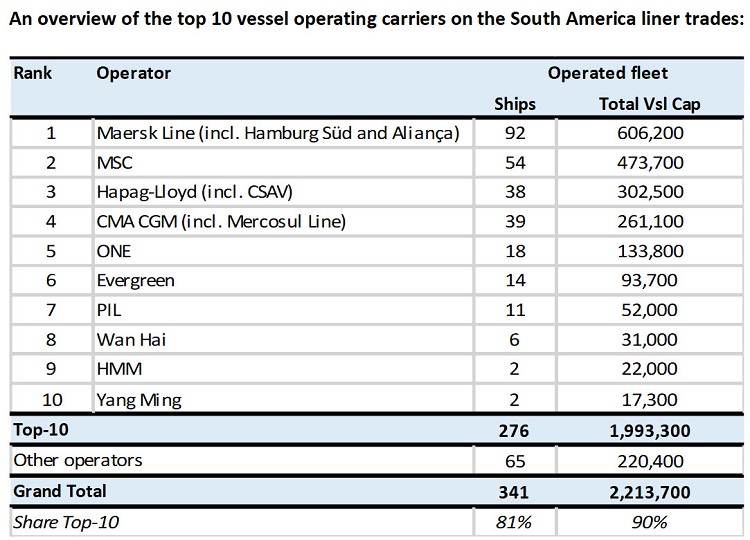Select the MSC operator cell
Image resolution: width=750 pixels, height=540 pixels.
coord(283,163)
